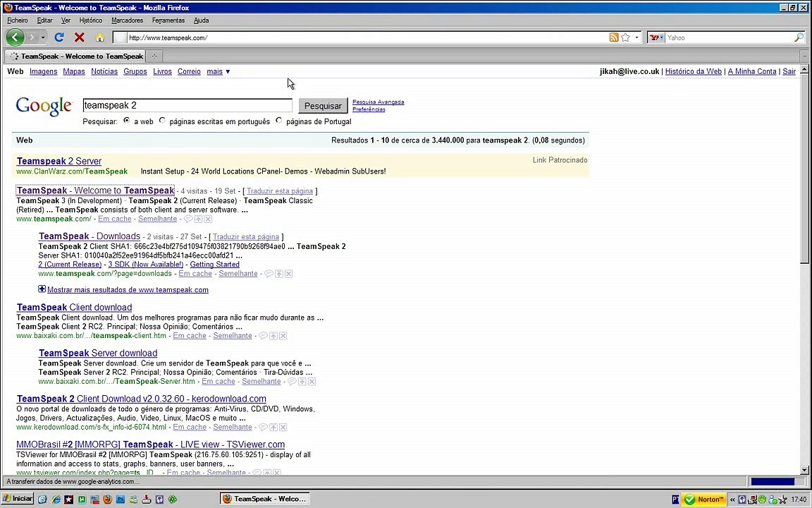This screenshot has width=812, height=508.
Task: Promote the www.teamspeak.com/ result with up-arrow icon
Action: click(198, 219)
